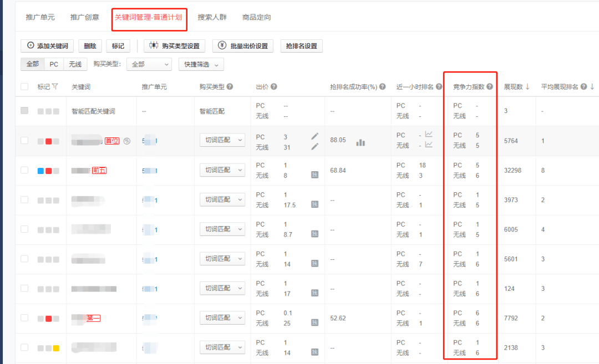Switch to the 搜索人群 tab
599x364 pixels.
(212, 17)
